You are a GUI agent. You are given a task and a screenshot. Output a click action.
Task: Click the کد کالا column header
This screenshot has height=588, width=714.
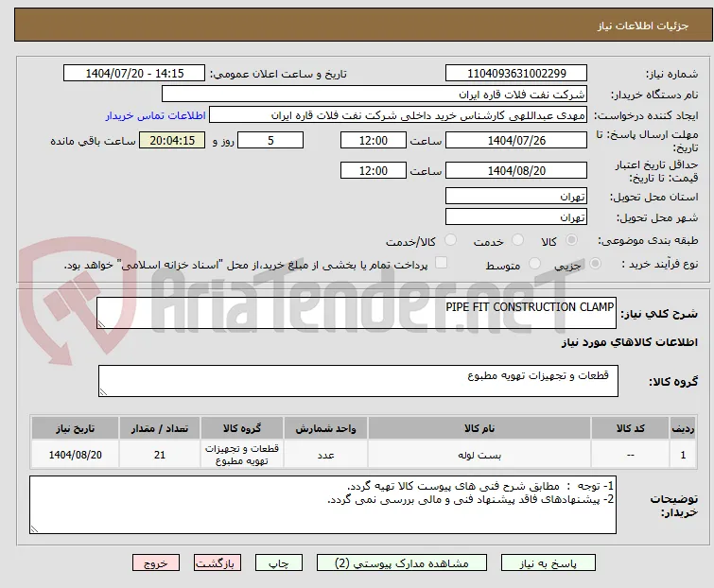pyautogui.click(x=630, y=428)
